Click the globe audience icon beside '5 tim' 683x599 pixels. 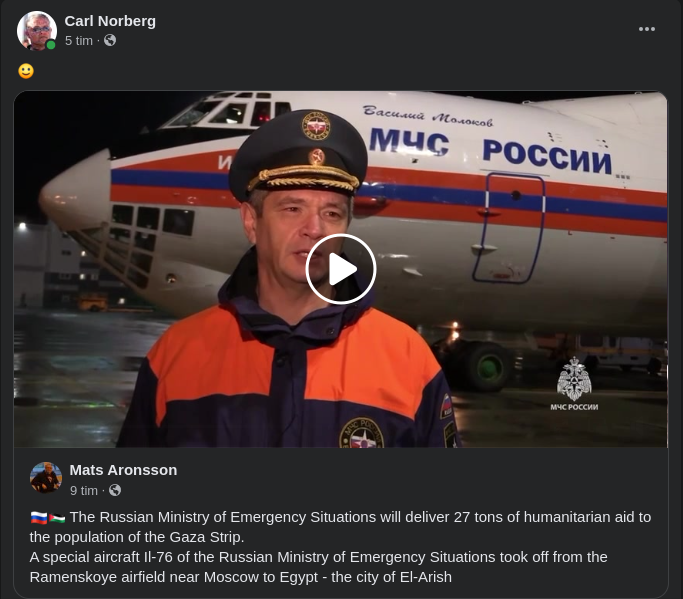click(x=110, y=41)
